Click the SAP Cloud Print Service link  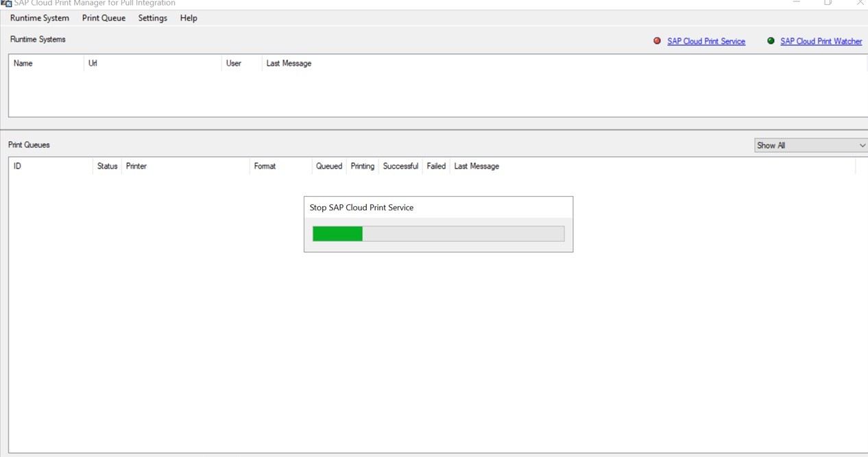point(706,41)
